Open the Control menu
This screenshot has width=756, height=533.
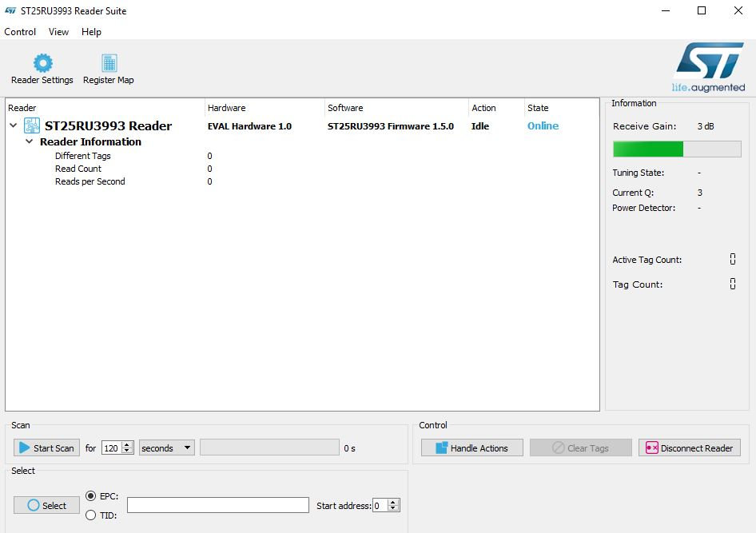pyautogui.click(x=20, y=32)
